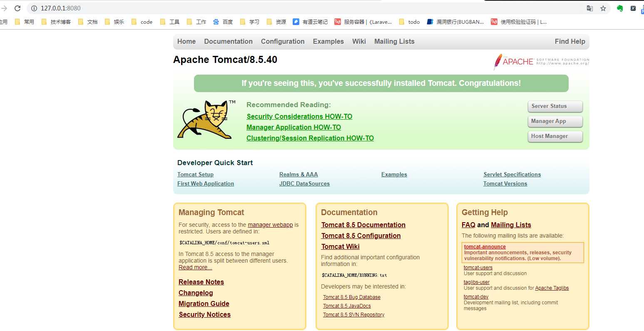
Task: Open Configuration in the top navigation bar
Action: (x=283, y=41)
